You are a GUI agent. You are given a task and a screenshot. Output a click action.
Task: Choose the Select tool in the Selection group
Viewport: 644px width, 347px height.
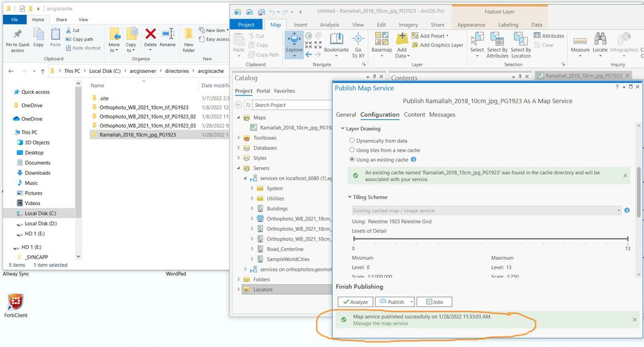click(477, 45)
